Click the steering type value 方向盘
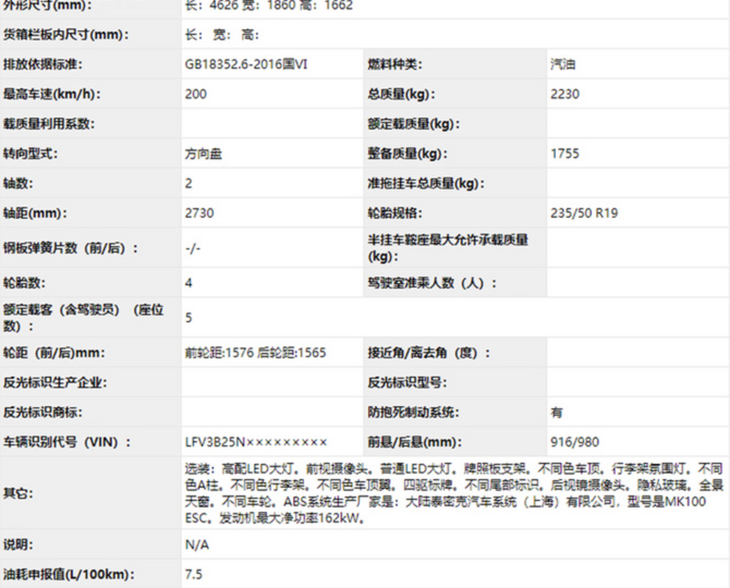The width and height of the screenshot is (730, 588). [203, 154]
